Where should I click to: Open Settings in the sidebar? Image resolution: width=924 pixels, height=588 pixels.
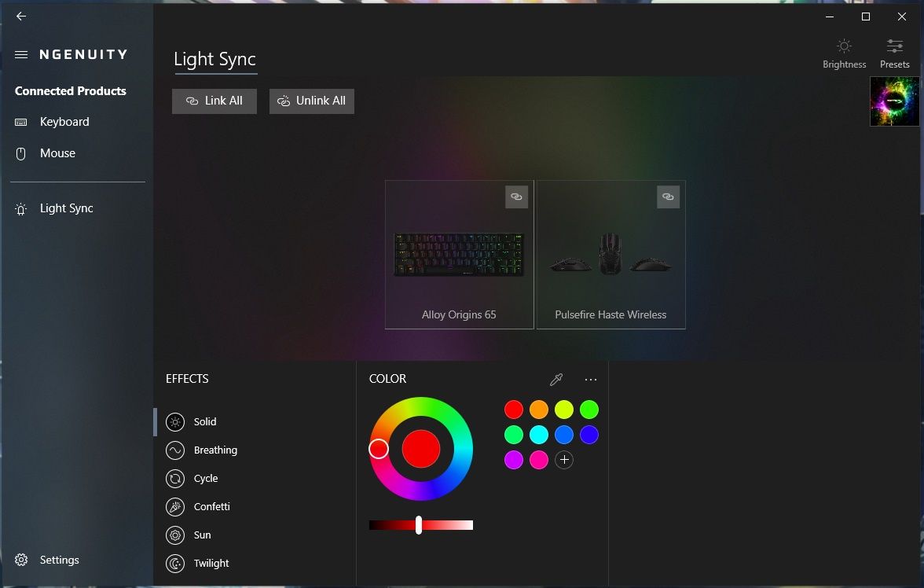59,560
